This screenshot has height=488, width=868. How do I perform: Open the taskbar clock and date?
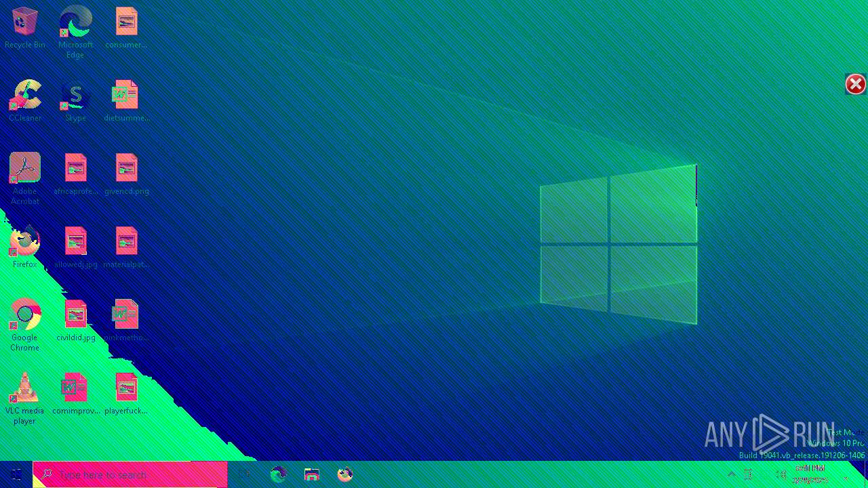(x=810, y=474)
